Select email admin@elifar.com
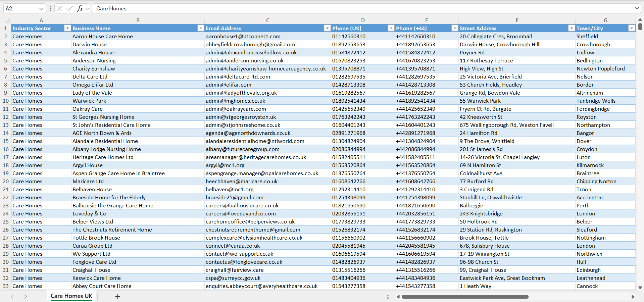Screen dimensions: 644x302 (x=268, y=85)
